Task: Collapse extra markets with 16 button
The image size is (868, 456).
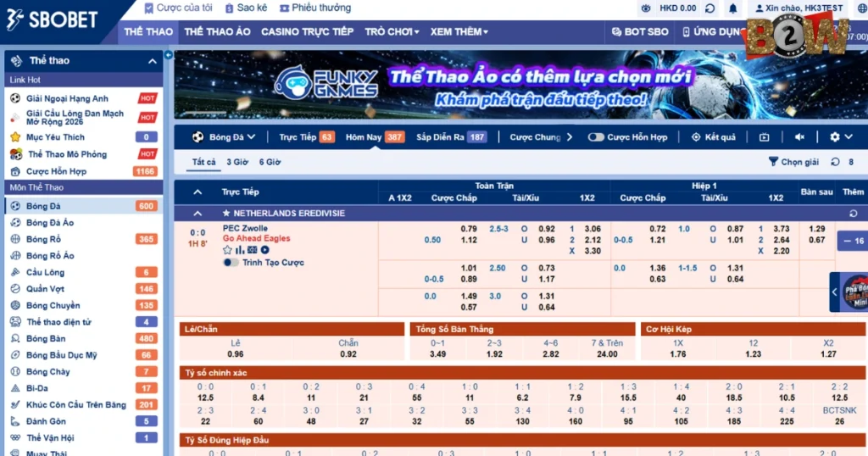Action: point(852,241)
